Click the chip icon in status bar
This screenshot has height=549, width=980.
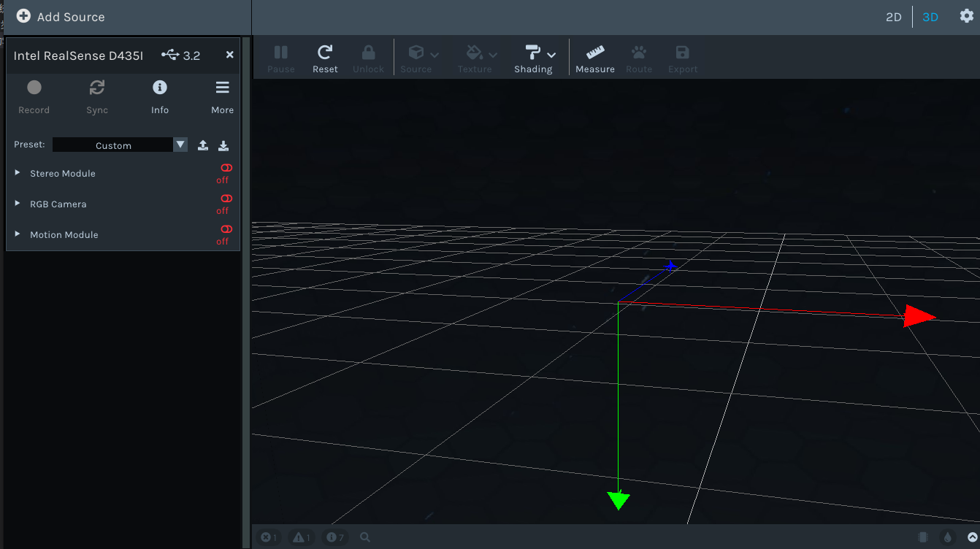pyautogui.click(x=924, y=537)
